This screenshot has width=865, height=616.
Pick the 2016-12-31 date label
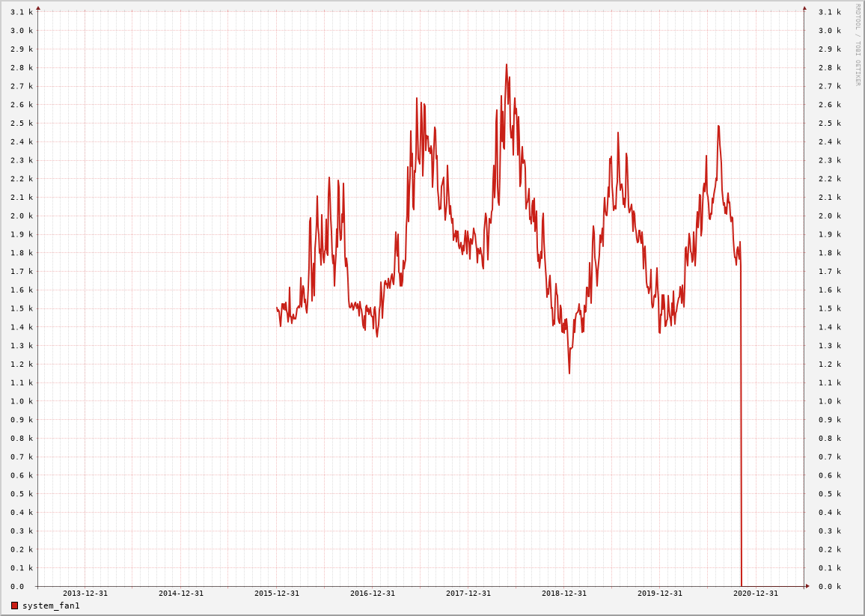click(x=372, y=594)
